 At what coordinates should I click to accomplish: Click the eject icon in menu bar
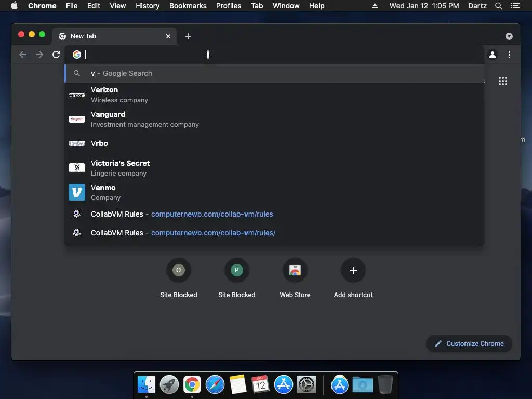point(375,6)
